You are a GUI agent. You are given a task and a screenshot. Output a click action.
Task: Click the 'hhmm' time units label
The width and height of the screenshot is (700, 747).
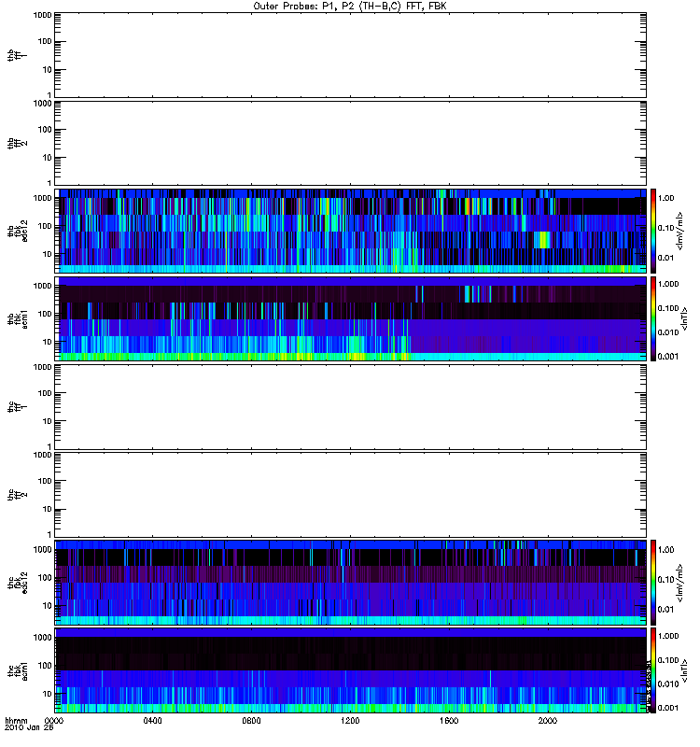pos(16,721)
